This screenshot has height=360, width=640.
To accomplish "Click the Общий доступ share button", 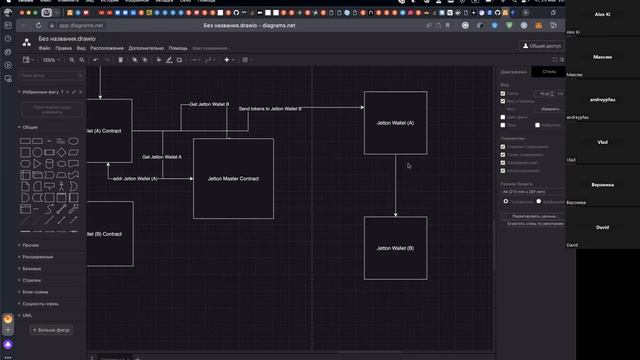I will (x=542, y=46).
